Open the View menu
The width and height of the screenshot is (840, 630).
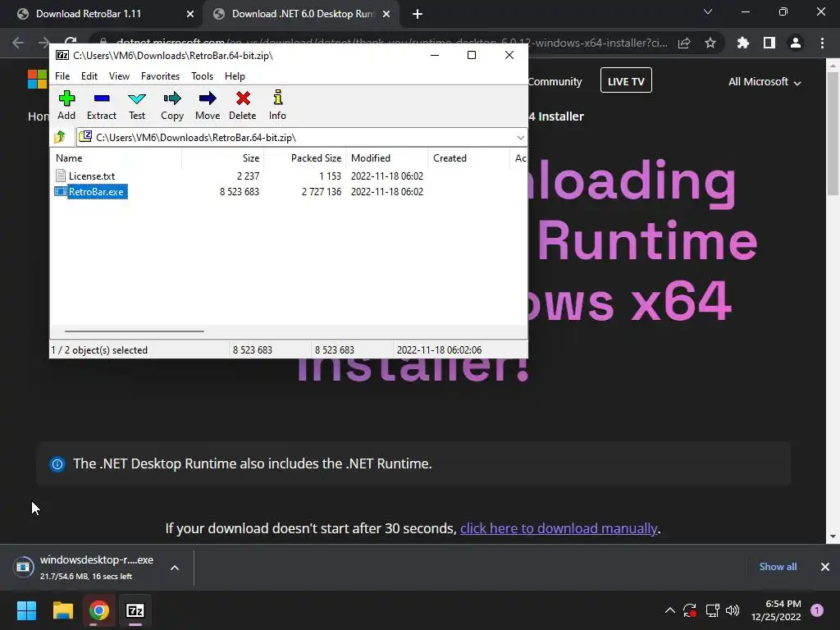[119, 76]
